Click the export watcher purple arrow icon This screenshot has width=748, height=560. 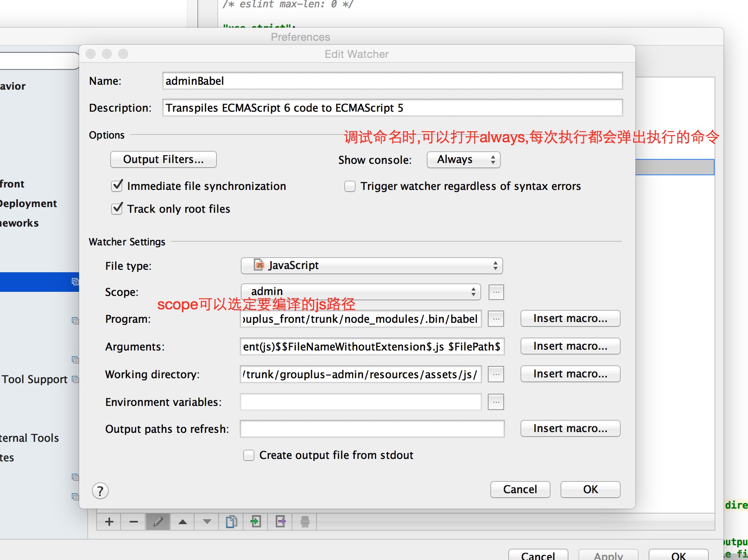(281, 522)
